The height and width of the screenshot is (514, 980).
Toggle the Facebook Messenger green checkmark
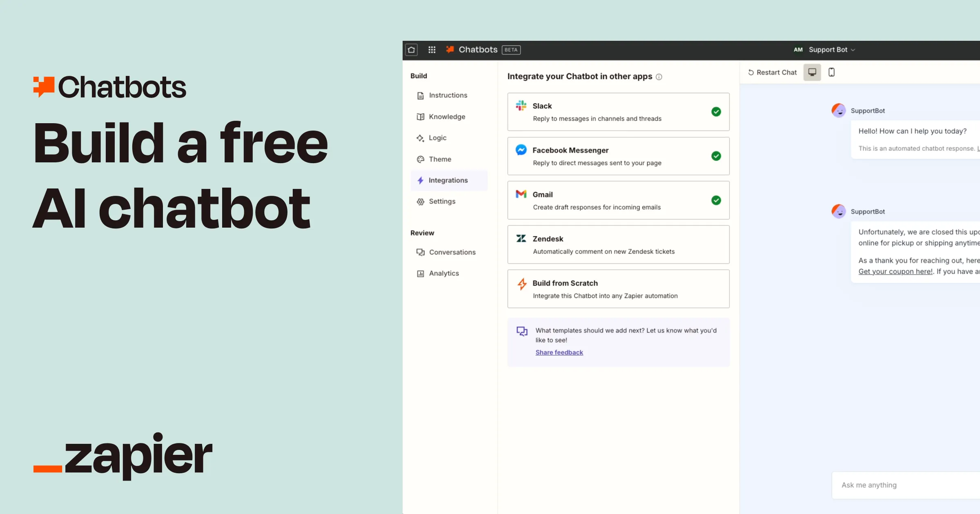[x=716, y=156]
